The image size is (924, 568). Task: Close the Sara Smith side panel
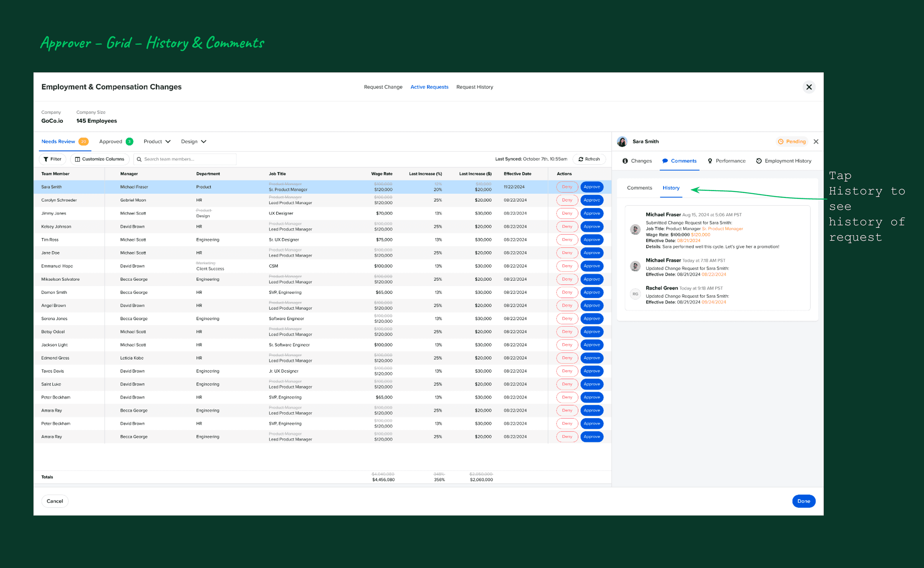point(816,142)
